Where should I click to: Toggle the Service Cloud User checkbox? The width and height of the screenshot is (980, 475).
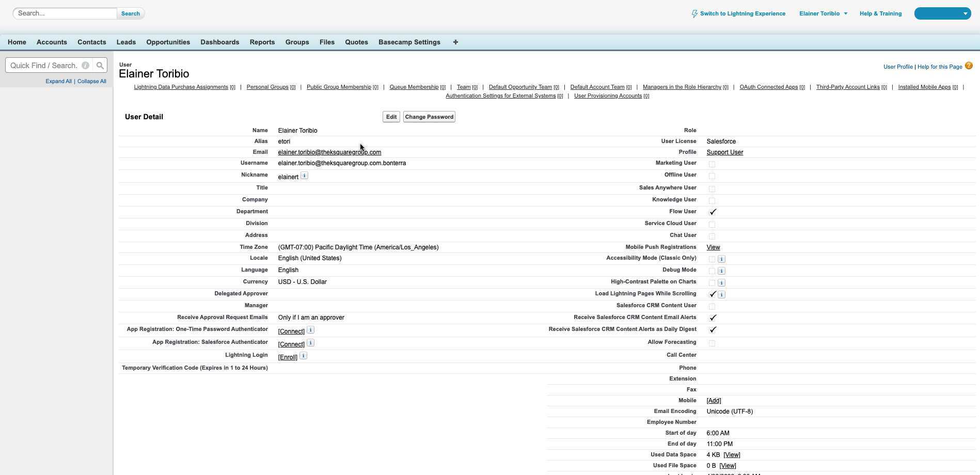click(712, 225)
